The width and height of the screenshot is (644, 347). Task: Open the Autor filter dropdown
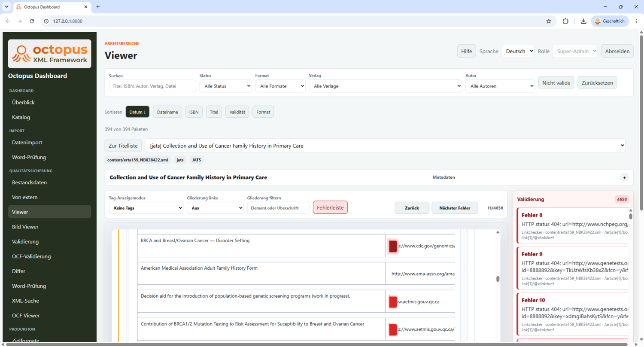500,86
